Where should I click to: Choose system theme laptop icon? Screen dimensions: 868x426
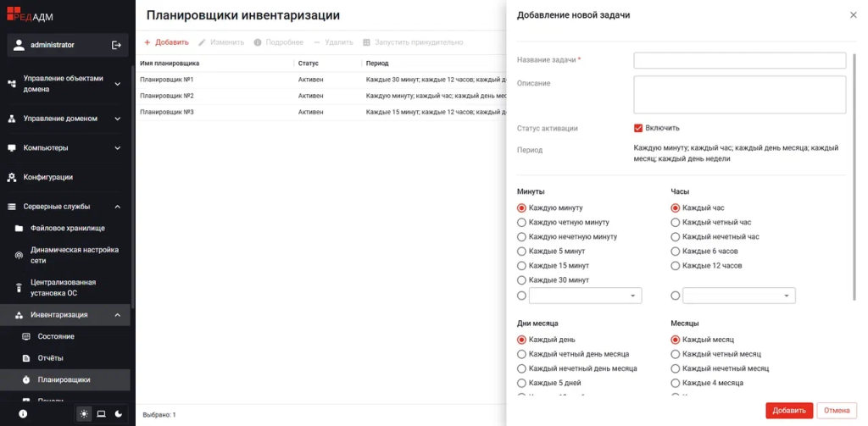(101, 413)
